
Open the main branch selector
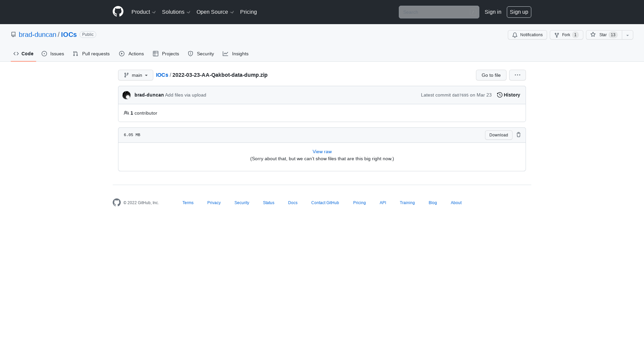pyautogui.click(x=136, y=75)
